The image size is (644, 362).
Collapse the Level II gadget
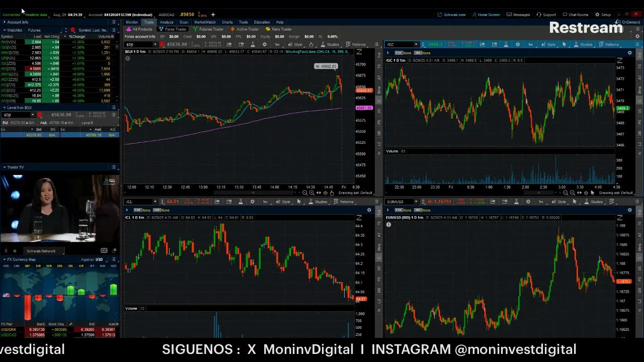(x=4, y=108)
